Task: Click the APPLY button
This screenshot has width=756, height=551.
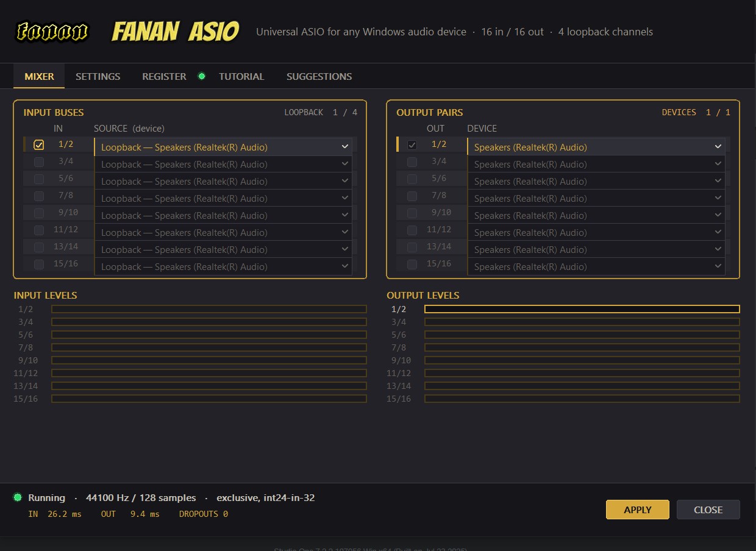Action: tap(638, 510)
